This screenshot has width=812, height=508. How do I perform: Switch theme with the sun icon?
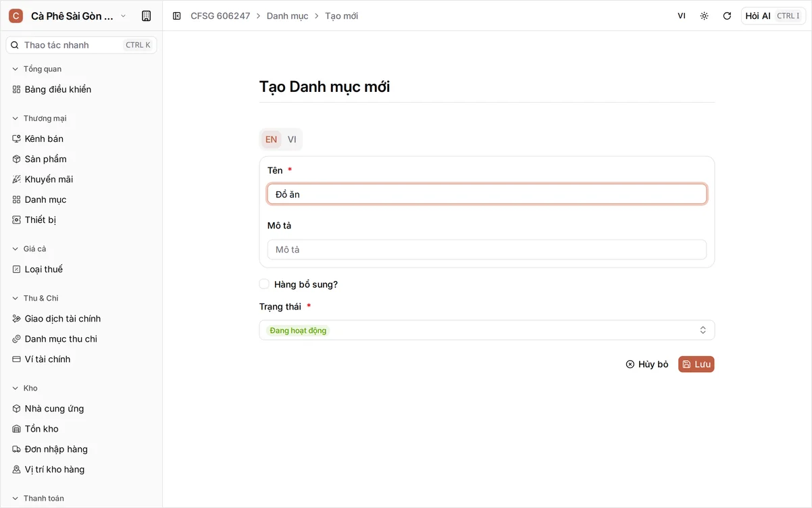tap(704, 16)
